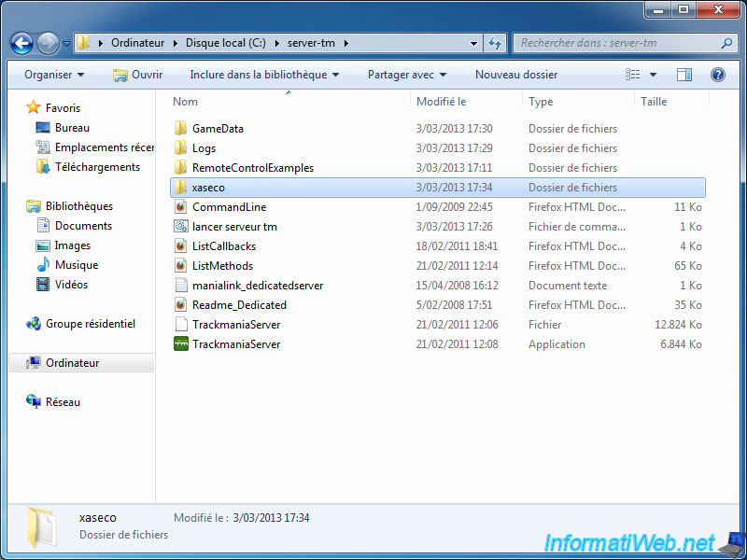
Task: Select the 'manialink_dedicatedserver' file name
Action: pyautogui.click(x=258, y=286)
